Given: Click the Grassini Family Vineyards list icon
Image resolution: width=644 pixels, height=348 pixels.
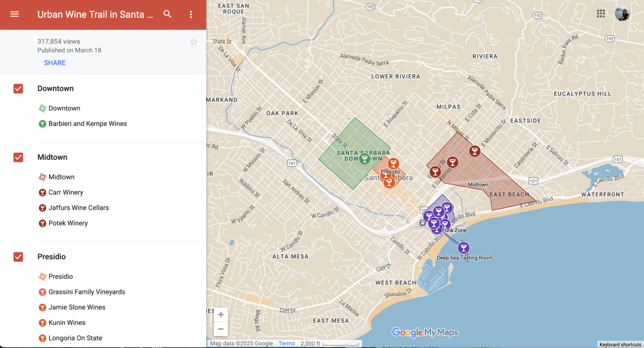Looking at the screenshot, I should [x=42, y=292].
